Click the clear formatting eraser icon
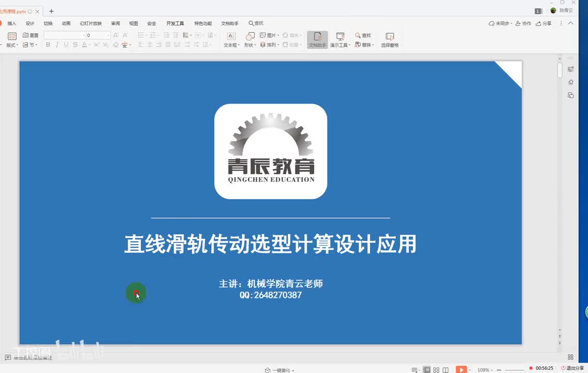588x373 pixels. tap(115, 45)
